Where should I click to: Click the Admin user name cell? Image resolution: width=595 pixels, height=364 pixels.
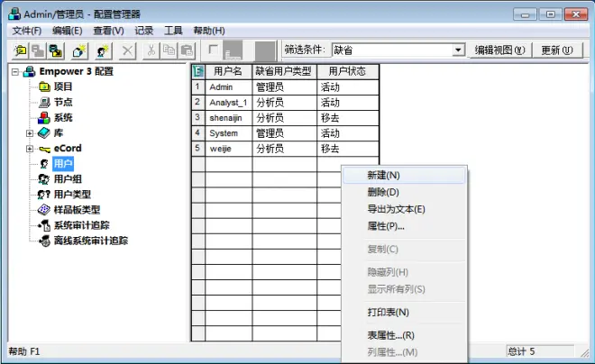[228, 87]
